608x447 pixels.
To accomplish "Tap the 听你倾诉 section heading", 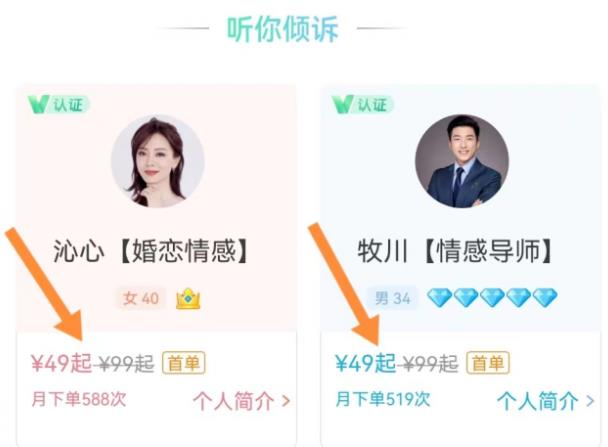I will pos(283,29).
